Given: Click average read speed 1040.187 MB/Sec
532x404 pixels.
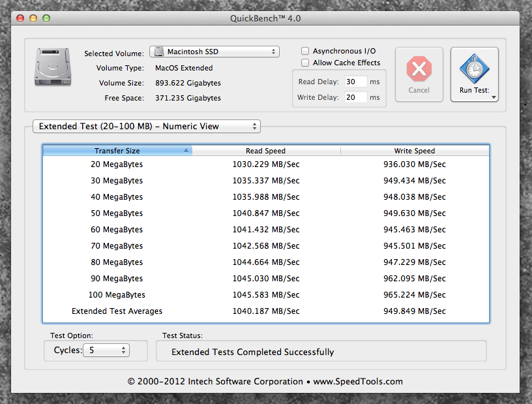Looking at the screenshot, I should (266, 311).
